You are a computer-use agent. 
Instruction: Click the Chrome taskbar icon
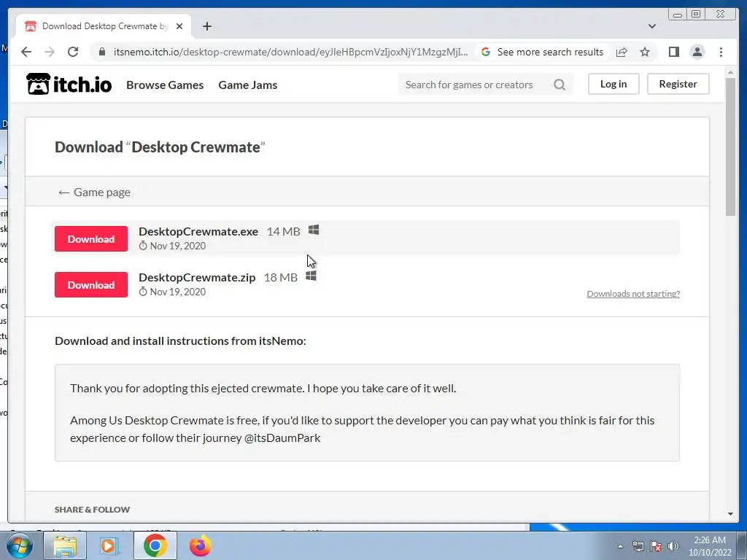coord(155,545)
